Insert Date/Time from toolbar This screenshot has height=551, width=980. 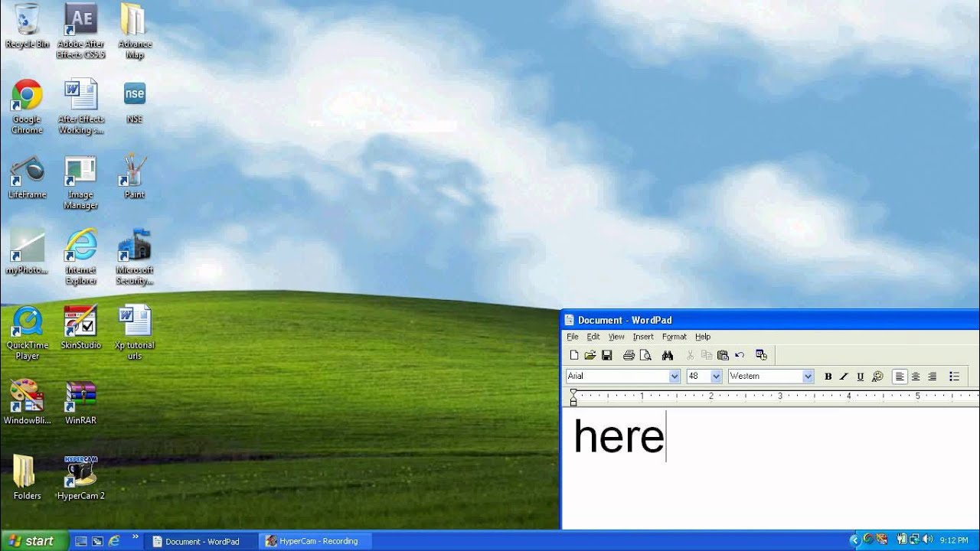(761, 355)
